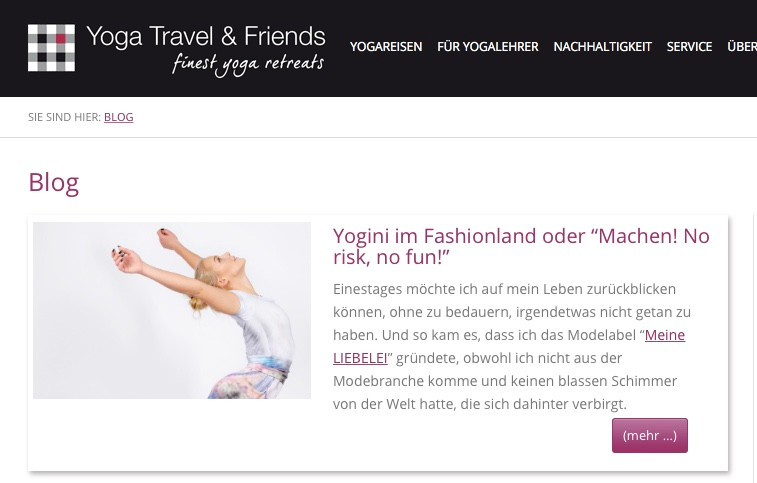Click the red square in the logo
757x483 pixels.
[61, 39]
